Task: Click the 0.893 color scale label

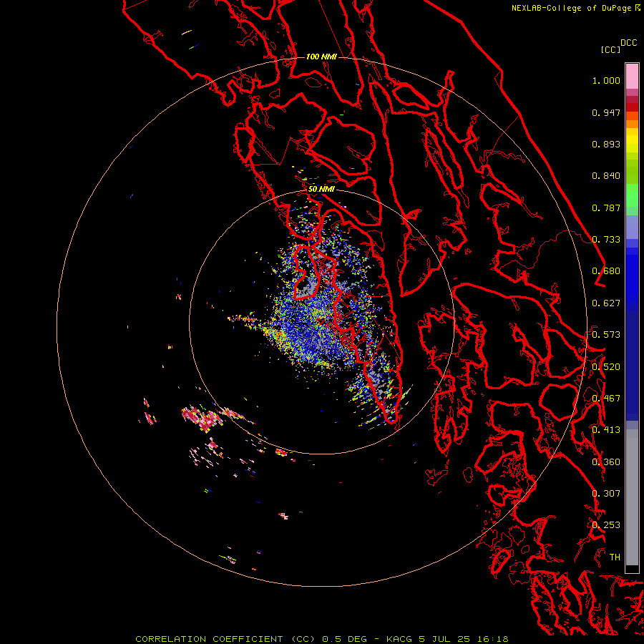Action: [x=606, y=144]
